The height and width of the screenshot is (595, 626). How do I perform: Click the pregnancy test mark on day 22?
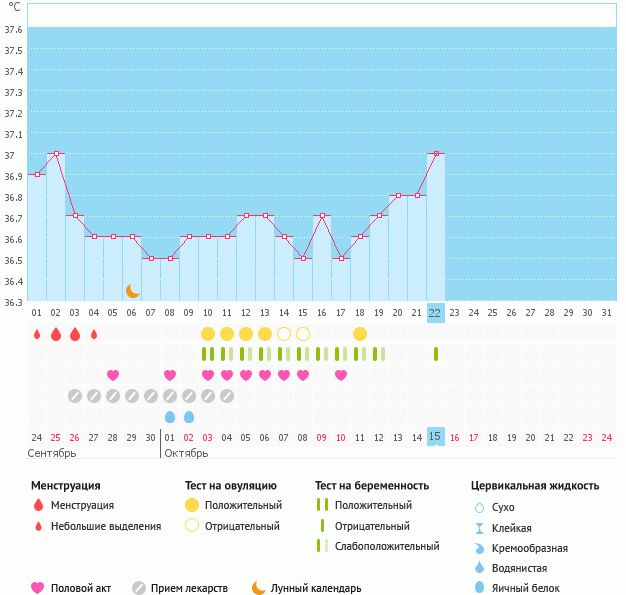pos(436,354)
